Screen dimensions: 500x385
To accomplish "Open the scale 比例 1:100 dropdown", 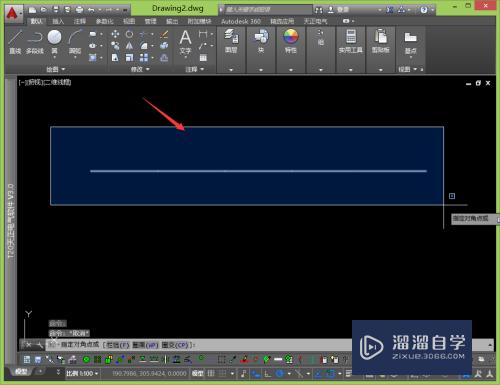I will tap(82, 374).
